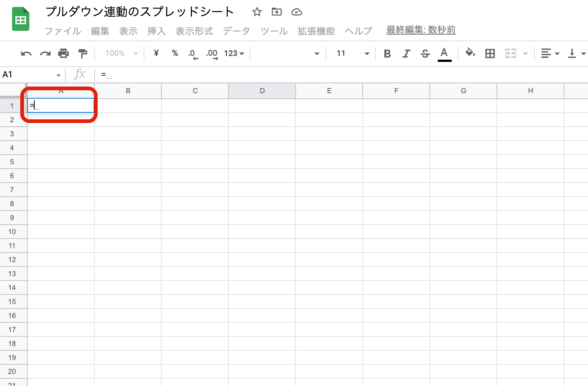This screenshot has height=386, width=588.
Task: Expand the name box A1 dropdown
Action: pyautogui.click(x=58, y=75)
